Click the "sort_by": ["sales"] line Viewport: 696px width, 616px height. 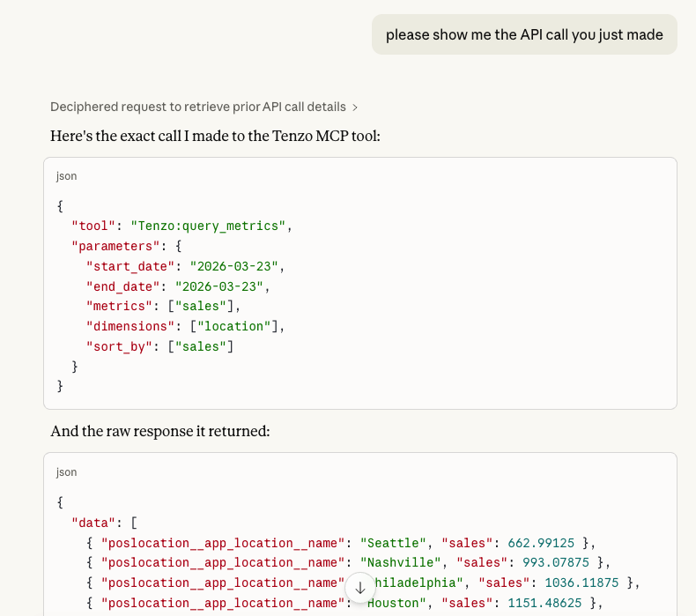point(159,346)
